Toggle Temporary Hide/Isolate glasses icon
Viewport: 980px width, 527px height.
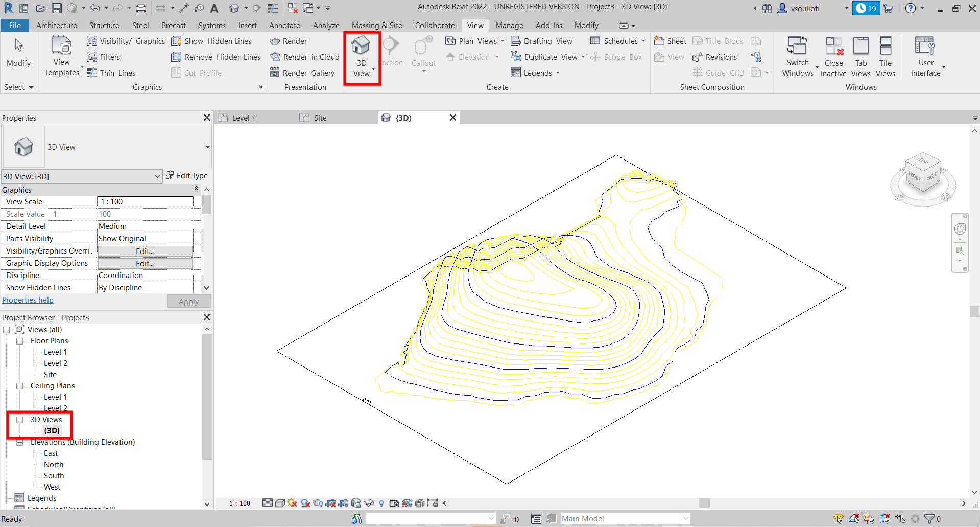(x=369, y=503)
